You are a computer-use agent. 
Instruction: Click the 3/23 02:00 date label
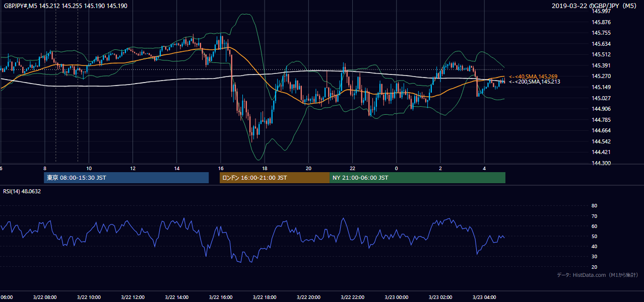(x=440, y=297)
